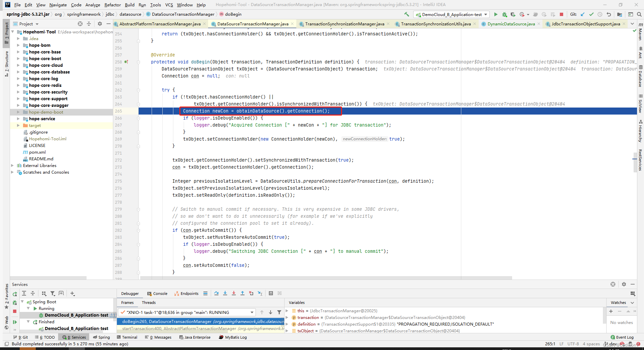This screenshot has width=644, height=350.
Task: Click the editor horizontal scrollbar
Action: point(326,278)
